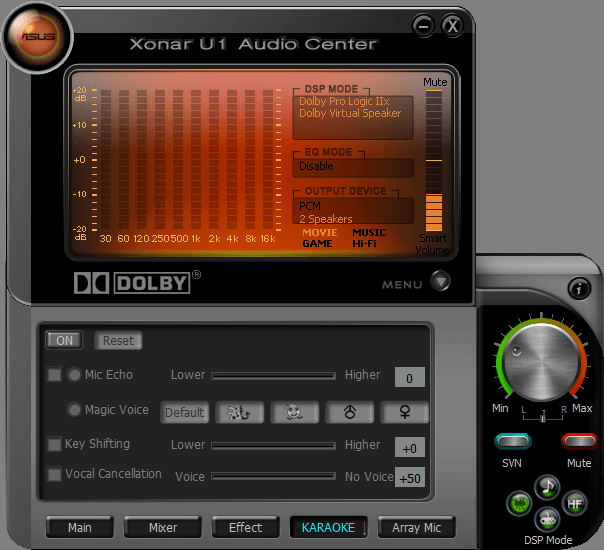Viewport: 604px width, 550px height.
Task: Click the Hi-Fi mode indicator
Action: tap(364, 243)
